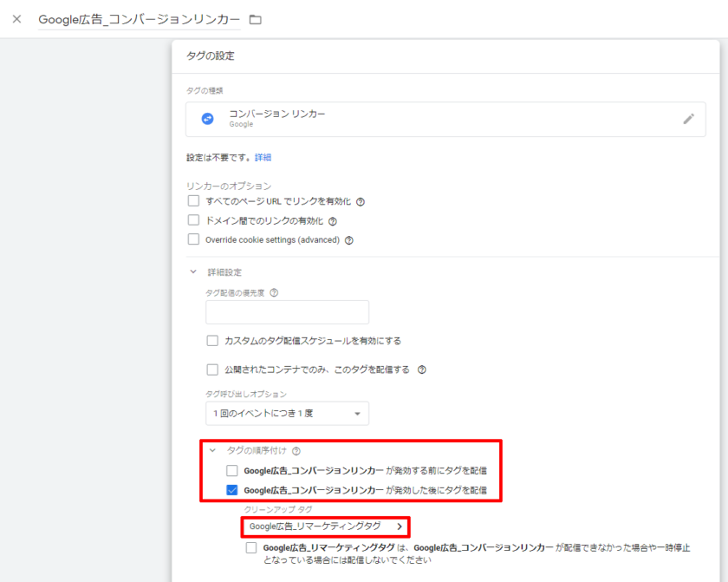The height and width of the screenshot is (582, 728).
Task: Enable ドメイン間でのリンクの有効化 checkbox
Action: click(193, 219)
